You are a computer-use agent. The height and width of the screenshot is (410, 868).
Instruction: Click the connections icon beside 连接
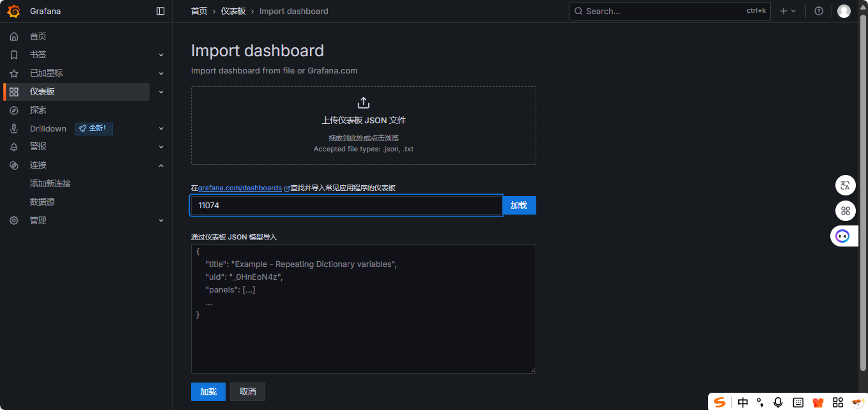[x=14, y=165]
